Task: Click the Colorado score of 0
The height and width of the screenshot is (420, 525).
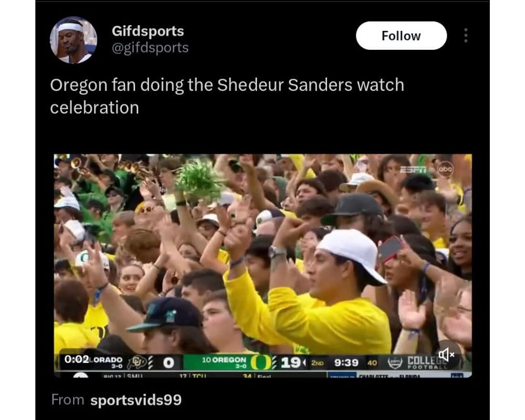Action: (169, 363)
